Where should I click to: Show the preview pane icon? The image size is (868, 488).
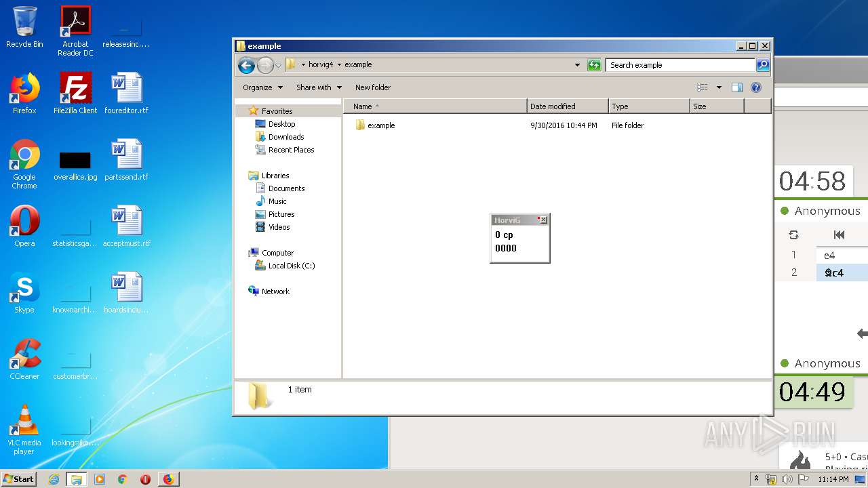point(737,87)
